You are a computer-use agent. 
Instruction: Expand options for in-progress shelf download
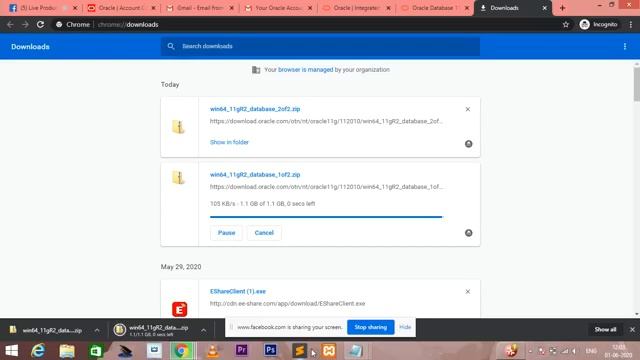(x=204, y=330)
